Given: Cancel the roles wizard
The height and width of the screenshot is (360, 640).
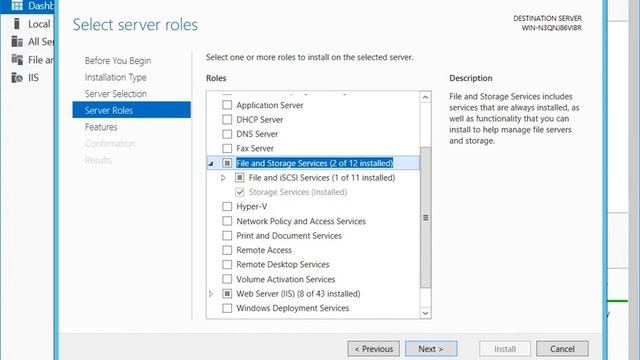Looking at the screenshot, I should 562,349.
